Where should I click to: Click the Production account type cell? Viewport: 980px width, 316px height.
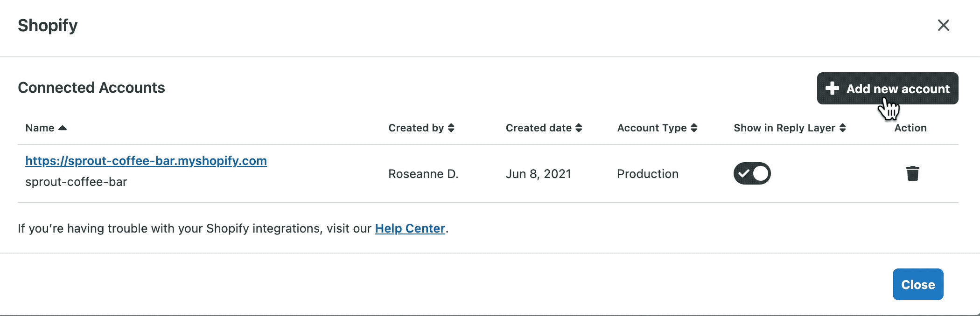[x=647, y=174]
